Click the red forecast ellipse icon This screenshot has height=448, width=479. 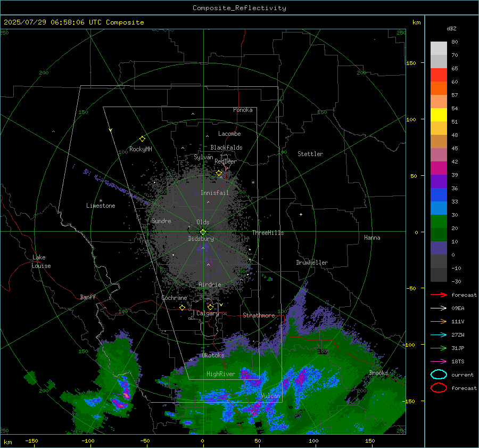click(x=439, y=388)
